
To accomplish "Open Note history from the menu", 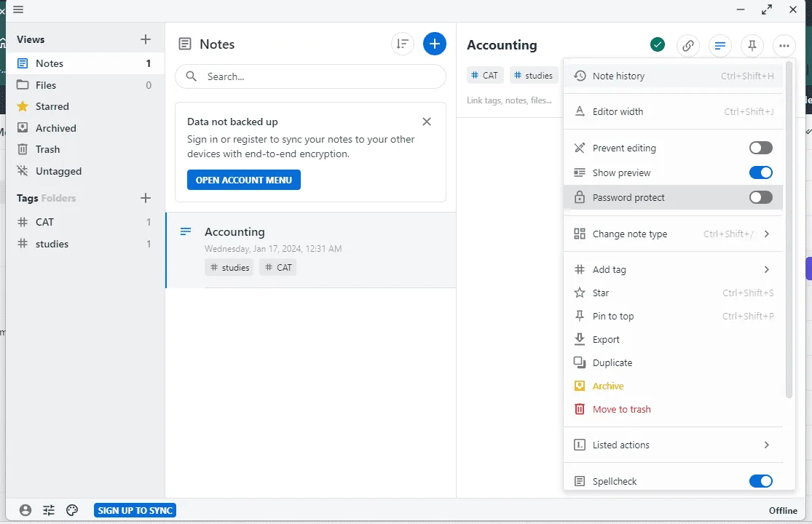I will coord(673,76).
